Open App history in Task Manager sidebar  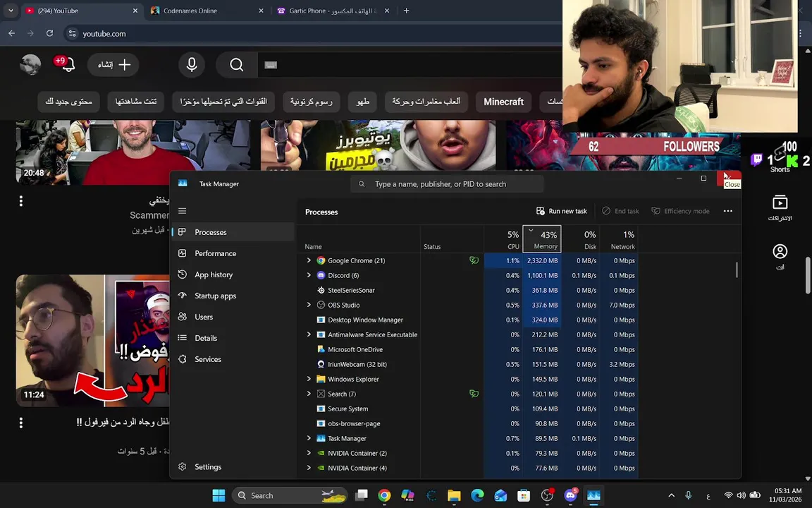[x=233, y=274]
